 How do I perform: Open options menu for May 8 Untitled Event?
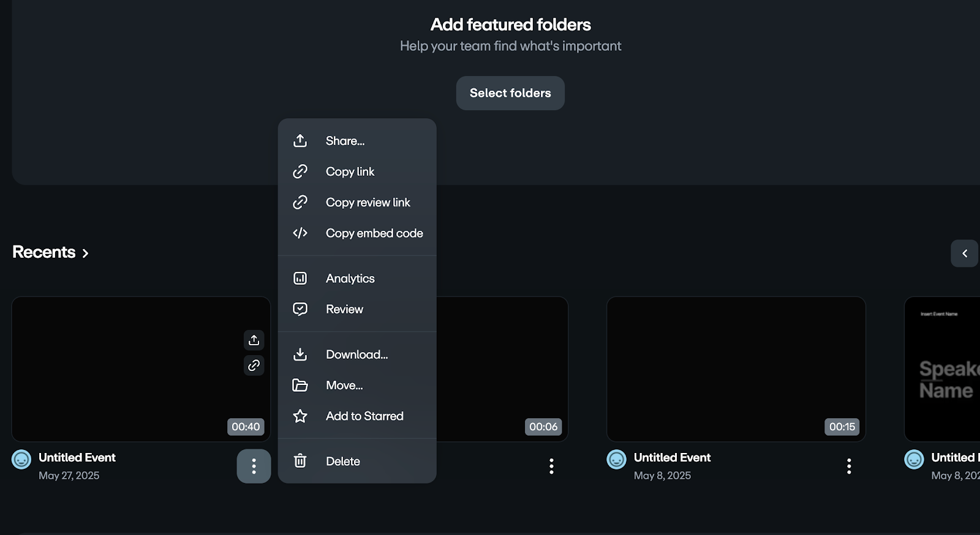click(x=848, y=466)
